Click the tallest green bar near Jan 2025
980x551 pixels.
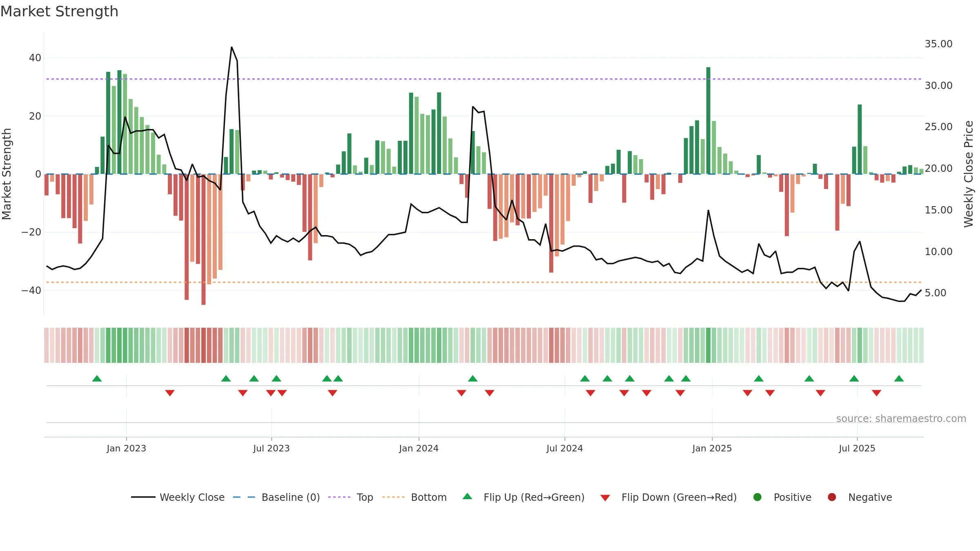tap(708, 121)
